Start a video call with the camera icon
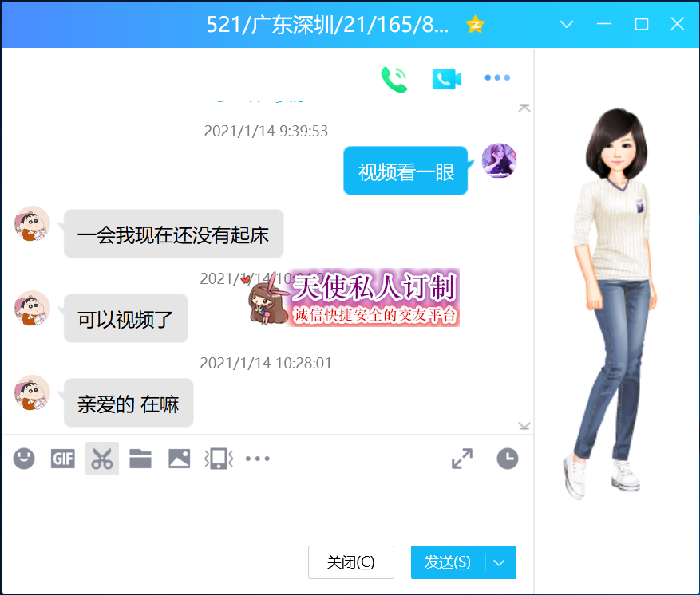 tap(446, 78)
